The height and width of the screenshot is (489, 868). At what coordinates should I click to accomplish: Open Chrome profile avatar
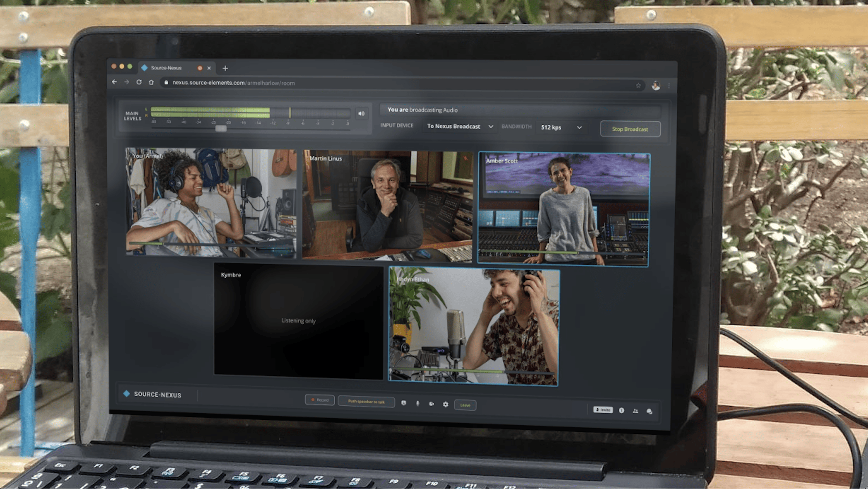656,86
